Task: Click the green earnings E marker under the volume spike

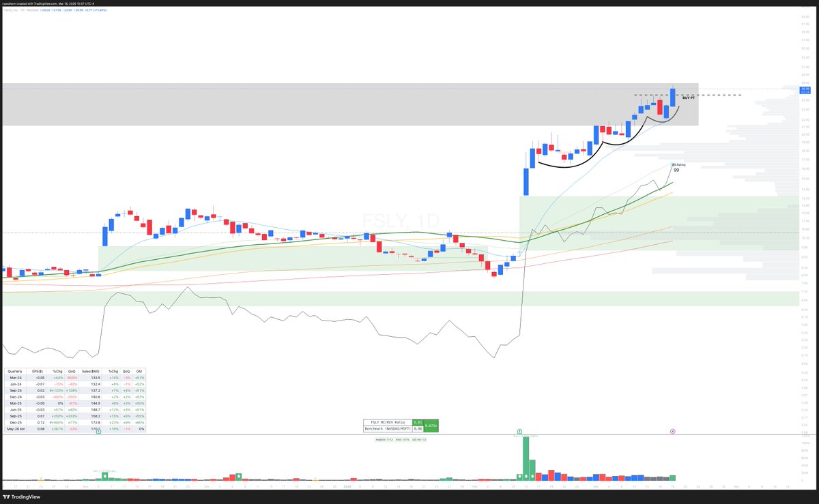Action: (x=519, y=431)
